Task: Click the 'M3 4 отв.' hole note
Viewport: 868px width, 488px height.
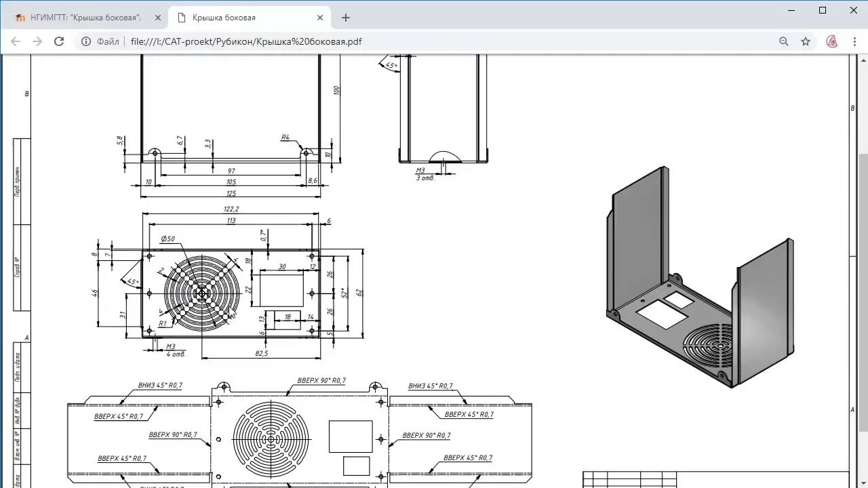Action: coord(175,350)
